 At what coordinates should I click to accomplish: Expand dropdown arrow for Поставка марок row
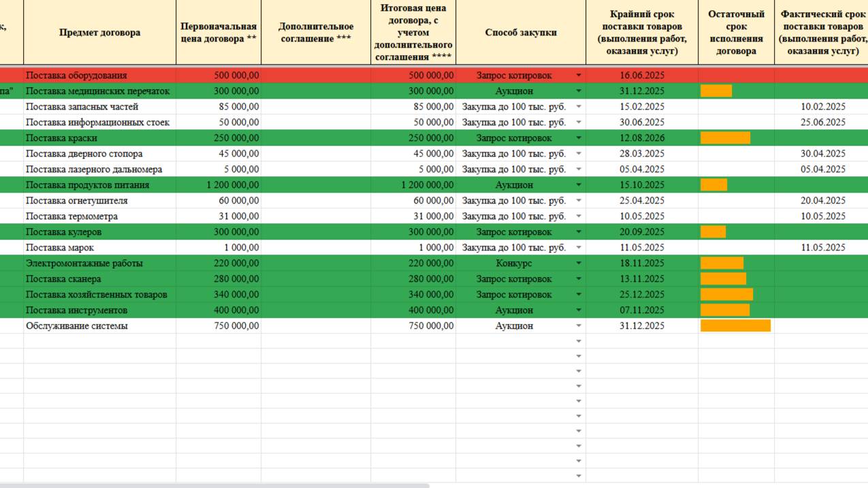coord(579,248)
